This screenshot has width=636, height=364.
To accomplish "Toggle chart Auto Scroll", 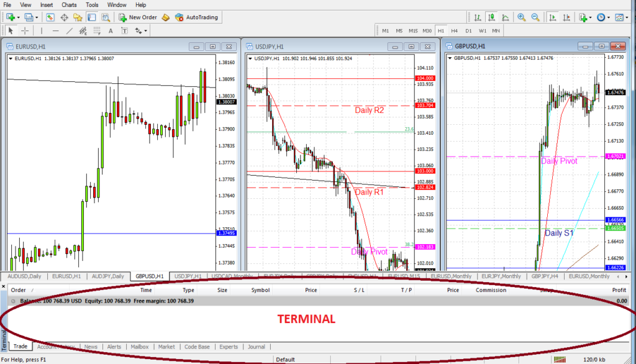I will coord(552,17).
